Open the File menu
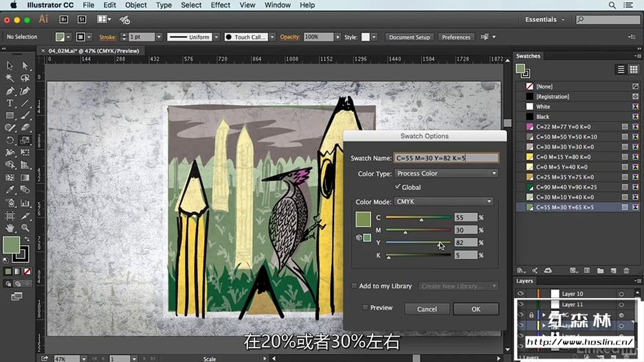The width and height of the screenshot is (644, 362). (x=88, y=5)
